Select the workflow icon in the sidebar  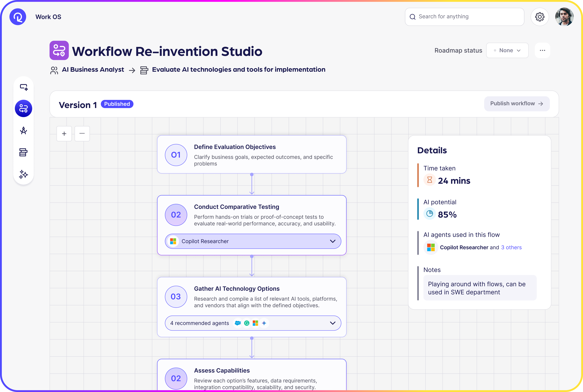(x=24, y=108)
